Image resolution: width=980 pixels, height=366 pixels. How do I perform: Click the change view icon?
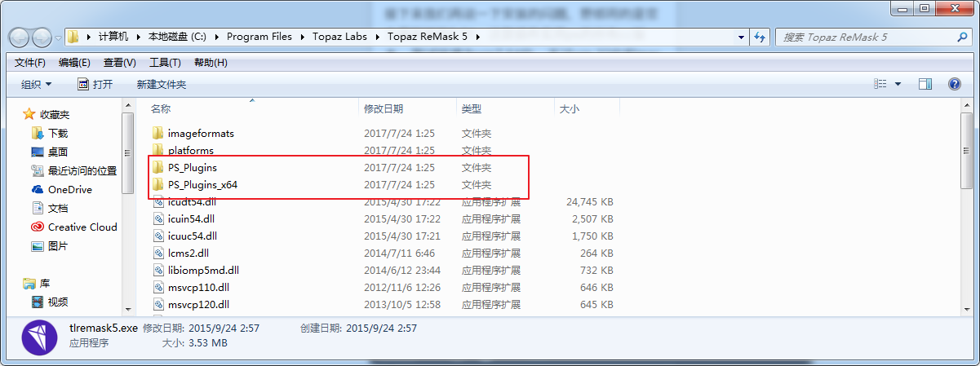point(880,84)
